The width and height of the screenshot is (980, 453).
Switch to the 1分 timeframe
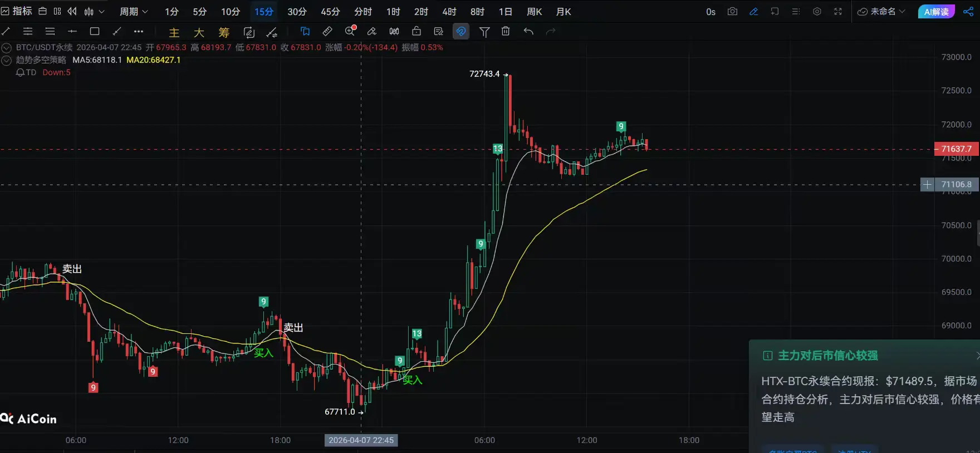click(171, 12)
